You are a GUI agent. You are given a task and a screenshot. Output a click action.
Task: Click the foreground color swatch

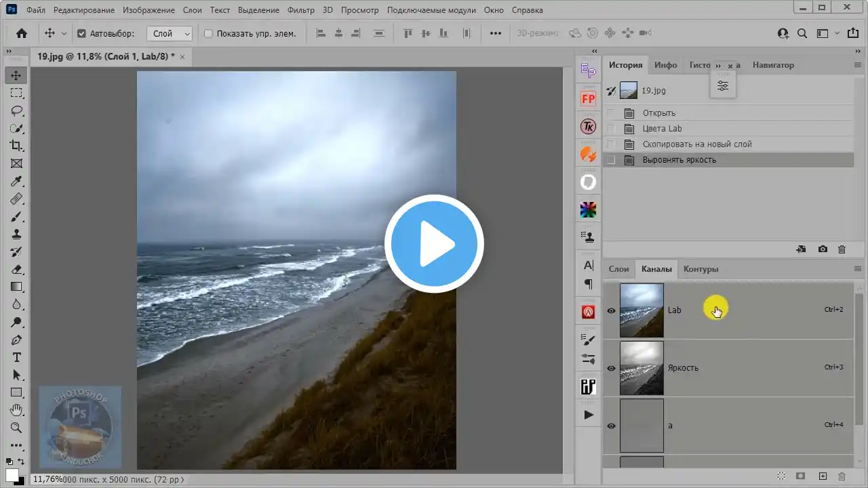point(12,475)
